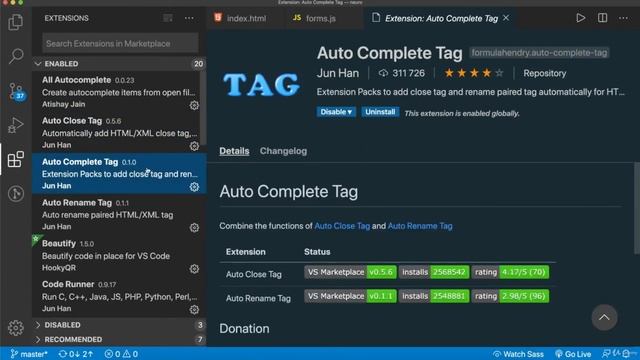Click Auto Close Tag VS Marketplace v0.5.6 badge
640x360 pixels.
350,272
